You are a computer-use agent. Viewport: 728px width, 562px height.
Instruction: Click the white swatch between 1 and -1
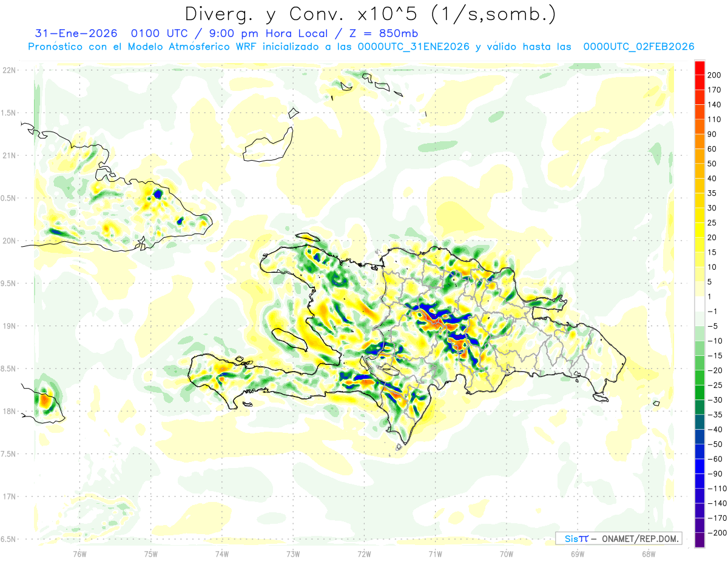click(700, 304)
